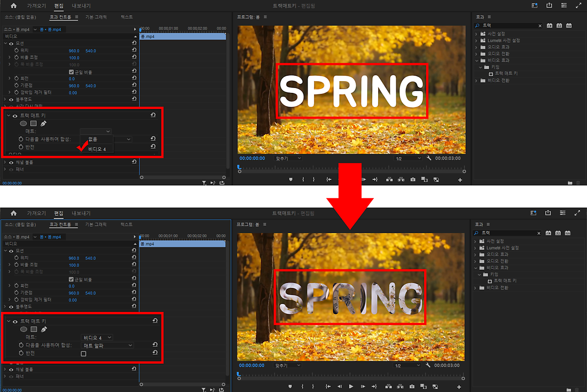Click the Play button in lower program monitor
The height and width of the screenshot is (392, 587).
click(x=351, y=387)
